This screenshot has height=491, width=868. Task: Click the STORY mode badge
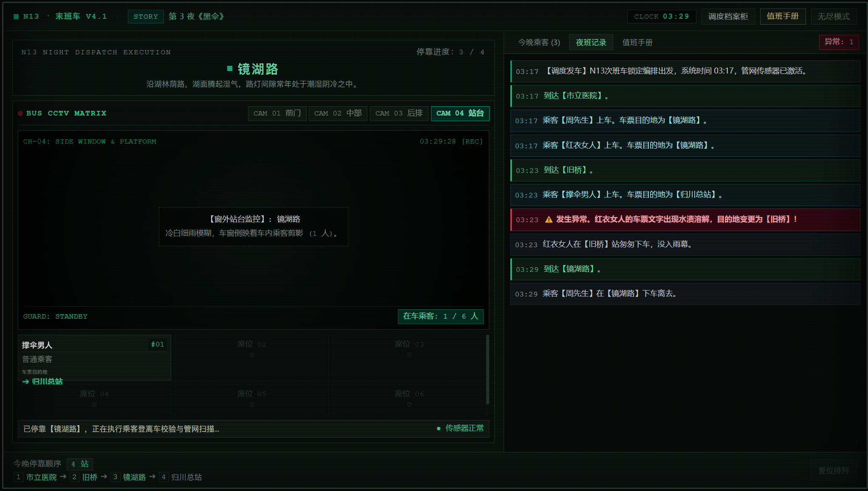pos(146,17)
